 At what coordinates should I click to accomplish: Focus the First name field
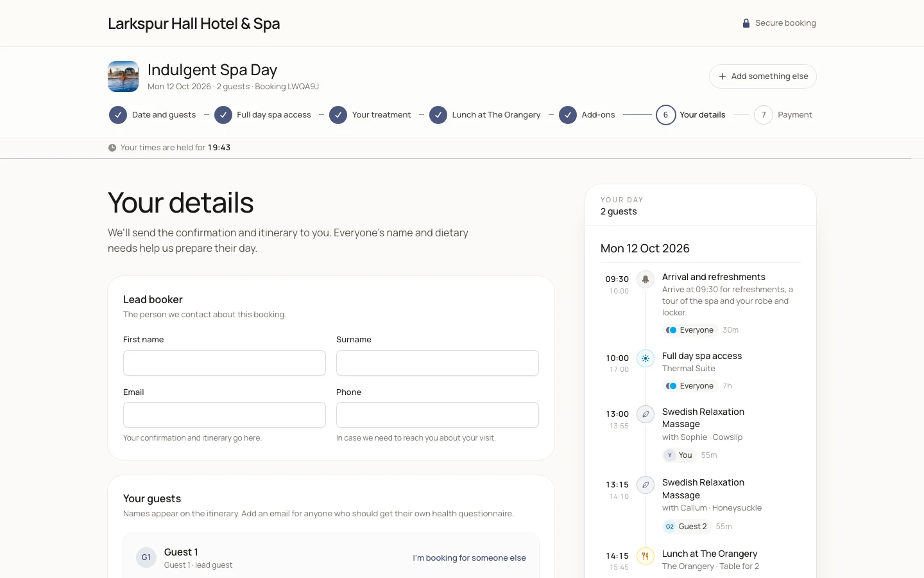225,363
